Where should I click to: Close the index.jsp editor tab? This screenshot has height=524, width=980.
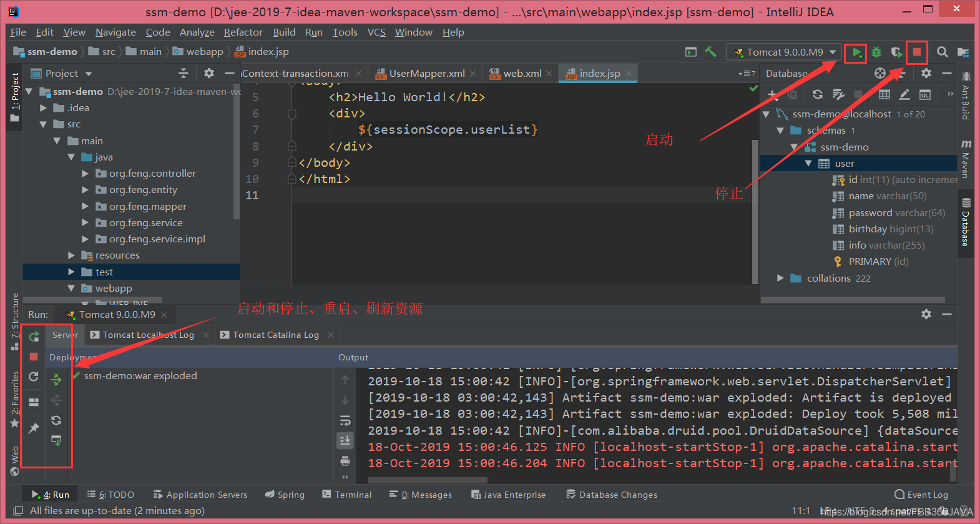click(629, 74)
